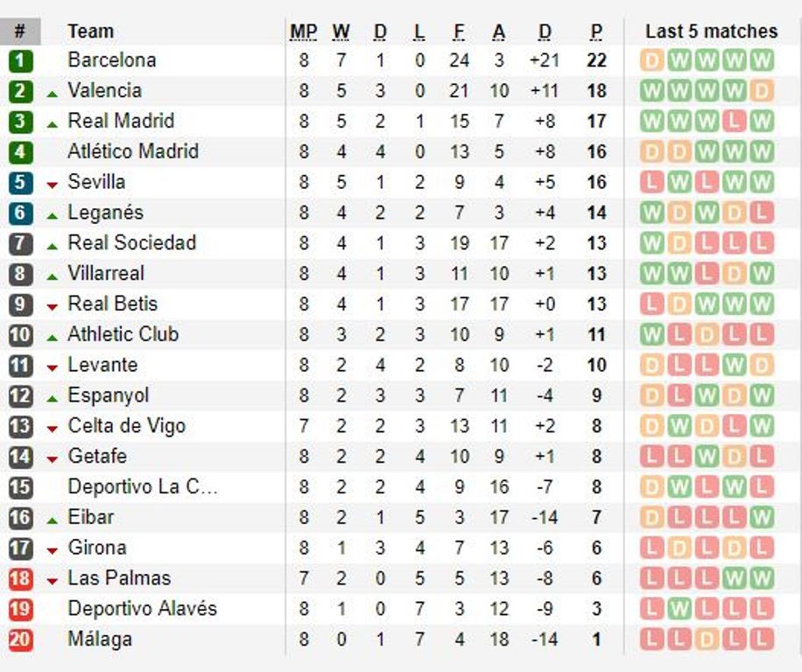Click the Last 5 matches header
Viewport: 802px width, 672px height.
(x=711, y=31)
